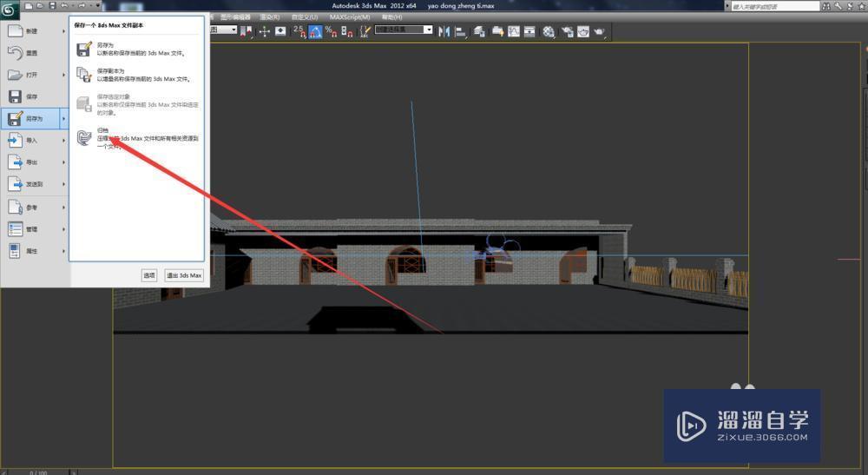The height and width of the screenshot is (475, 868).
Task: Click Edit Named Selection Sets icon
Action: tap(365, 31)
